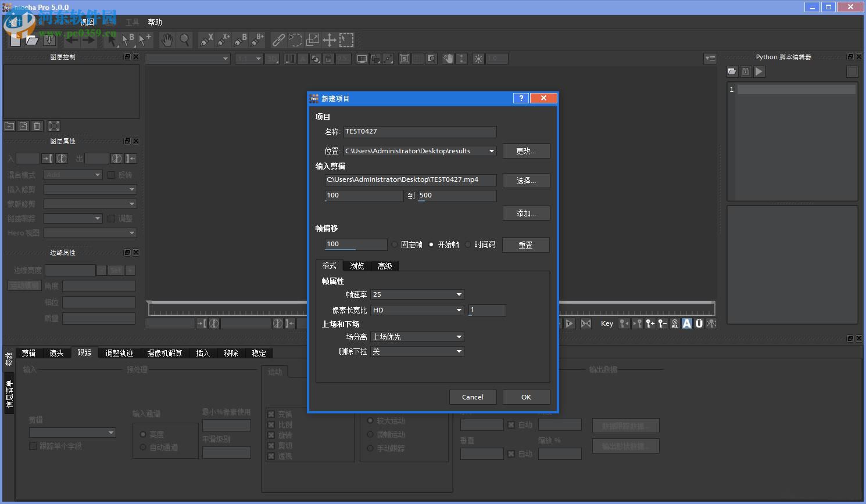Run the script in Python 脚本编辑器

coord(759,71)
